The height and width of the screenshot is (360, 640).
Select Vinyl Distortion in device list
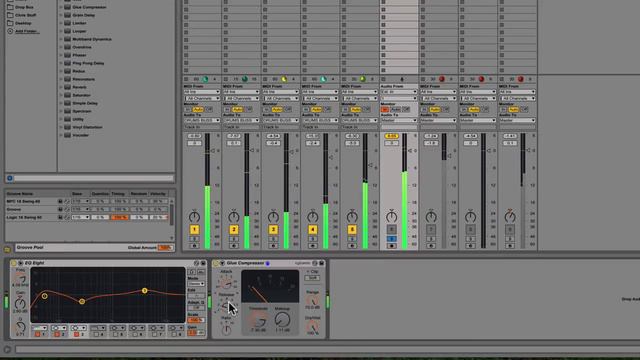[87, 127]
